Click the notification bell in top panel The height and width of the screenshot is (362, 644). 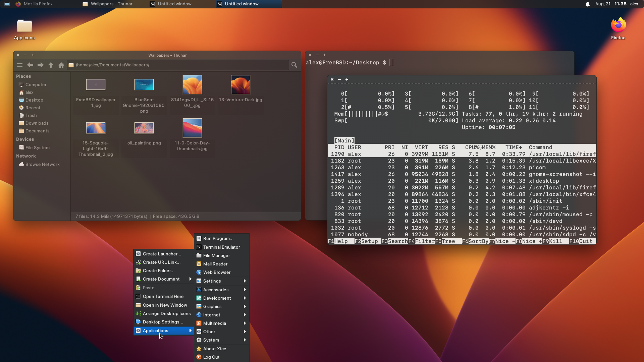click(588, 4)
